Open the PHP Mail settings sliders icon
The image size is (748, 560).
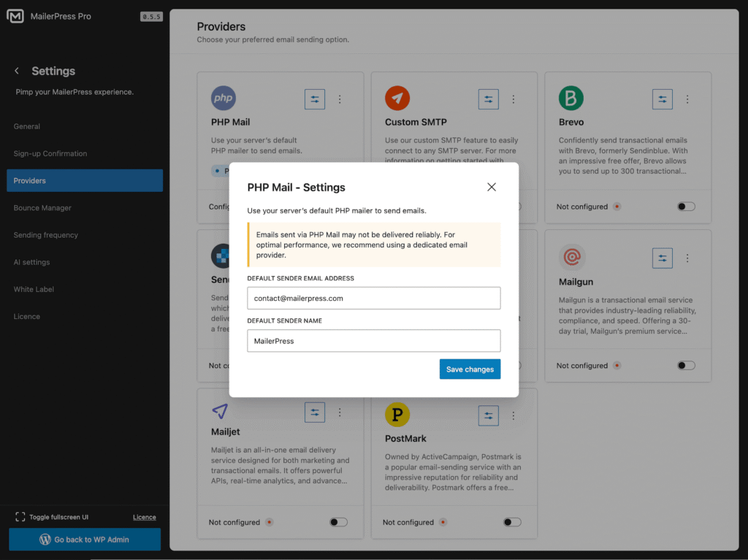[x=315, y=99]
